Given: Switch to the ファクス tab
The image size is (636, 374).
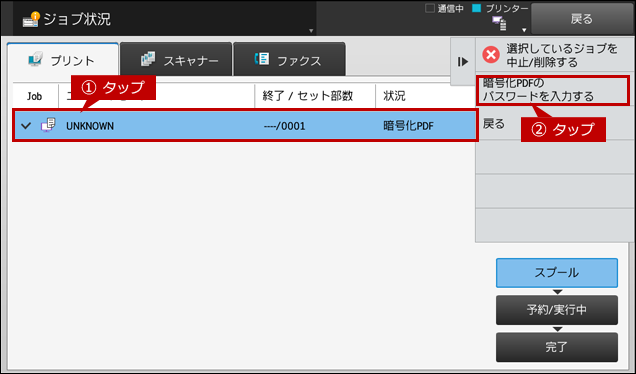Looking at the screenshot, I should 289,60.
